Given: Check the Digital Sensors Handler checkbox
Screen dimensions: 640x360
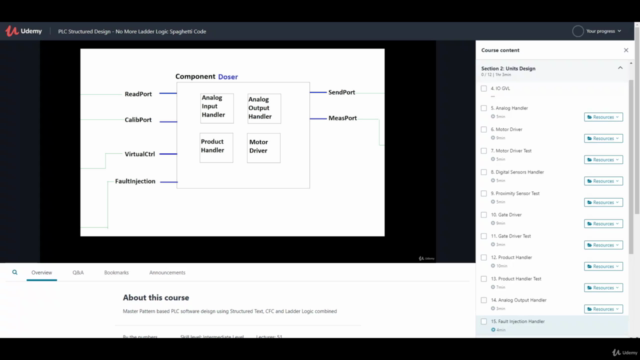Looking at the screenshot, I should tap(484, 172).
